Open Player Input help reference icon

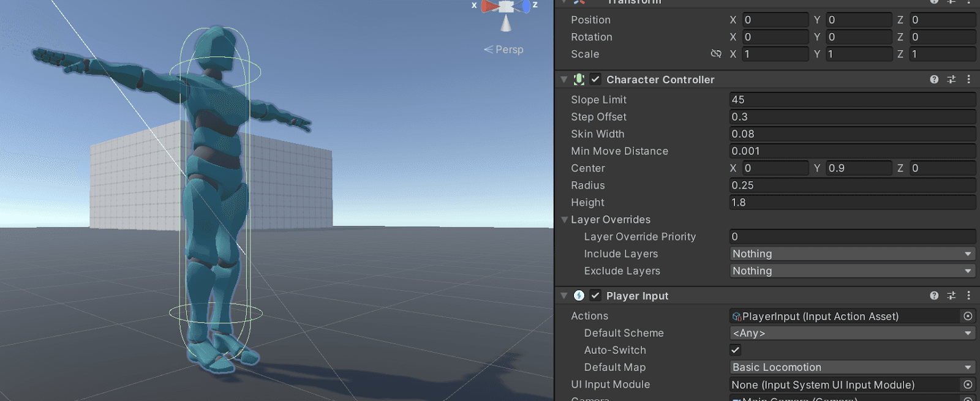tap(934, 296)
